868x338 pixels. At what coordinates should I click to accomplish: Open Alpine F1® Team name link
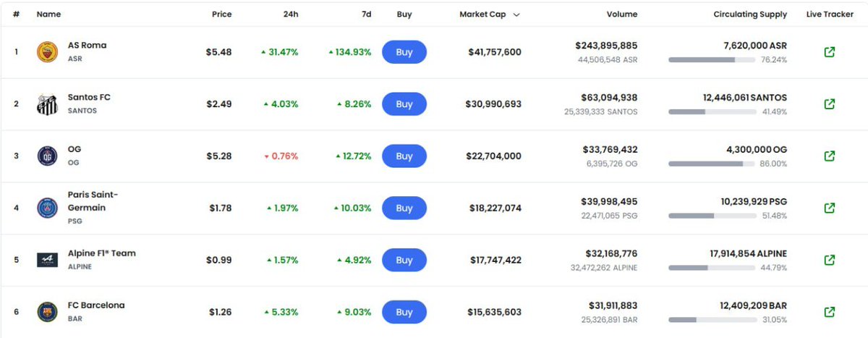101,253
